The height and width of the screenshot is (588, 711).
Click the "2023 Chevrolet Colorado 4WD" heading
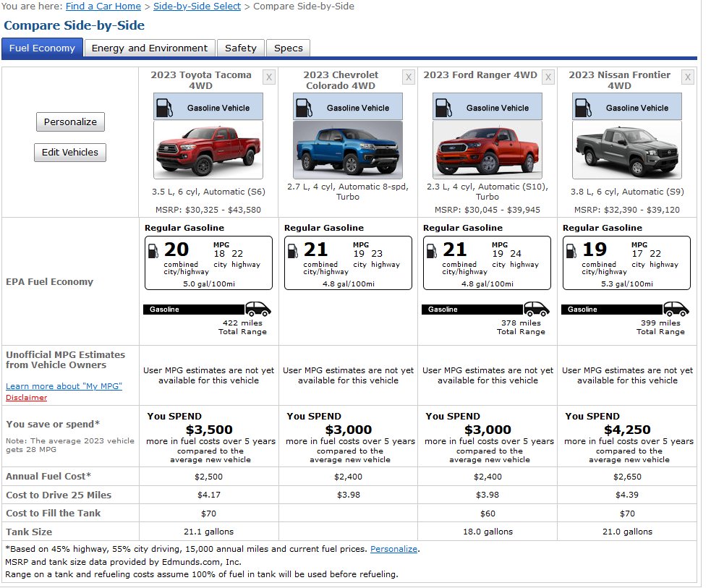tap(341, 80)
